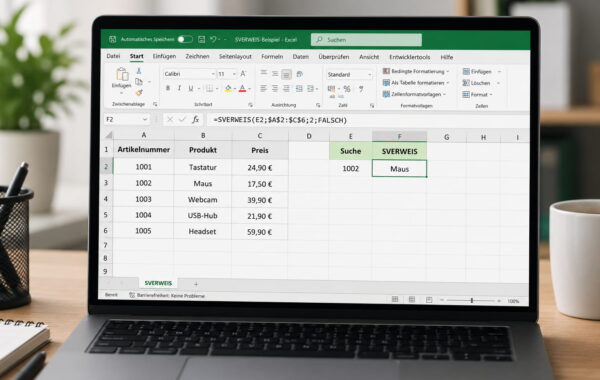Click the confirm checkmark in formula bar
Screen dimensions: 600x380
tap(183, 119)
